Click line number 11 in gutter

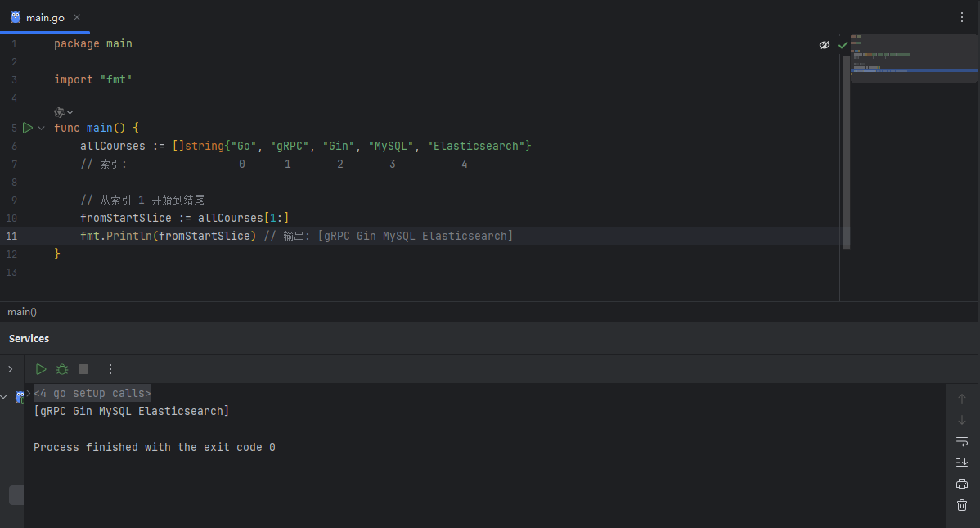(12, 236)
